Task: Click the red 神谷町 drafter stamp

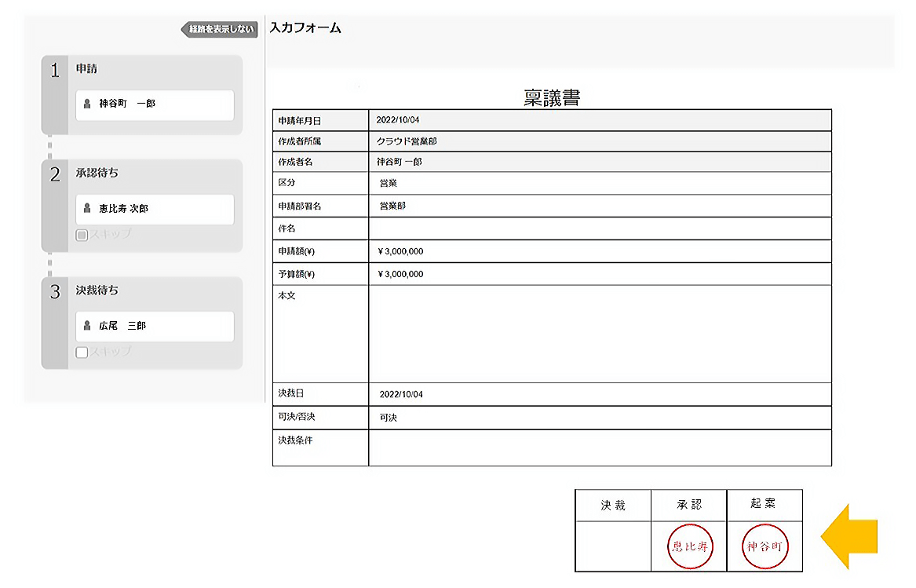Action: tap(765, 546)
